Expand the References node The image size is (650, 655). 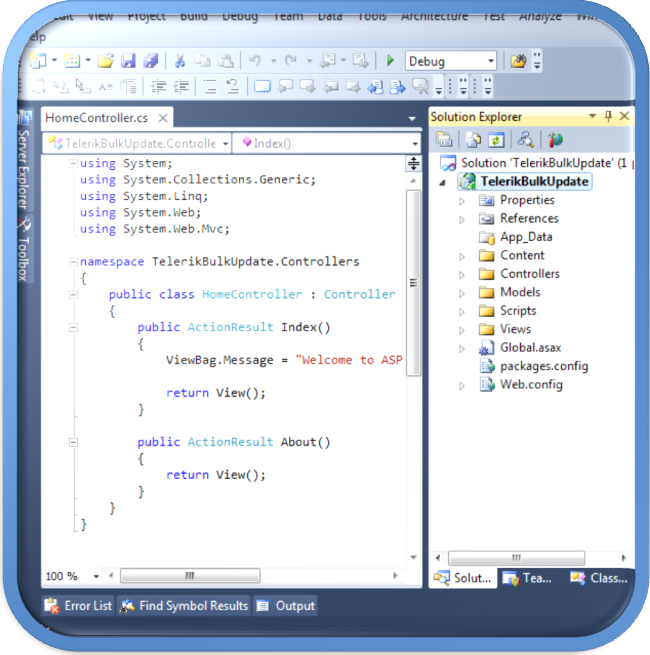(x=462, y=219)
